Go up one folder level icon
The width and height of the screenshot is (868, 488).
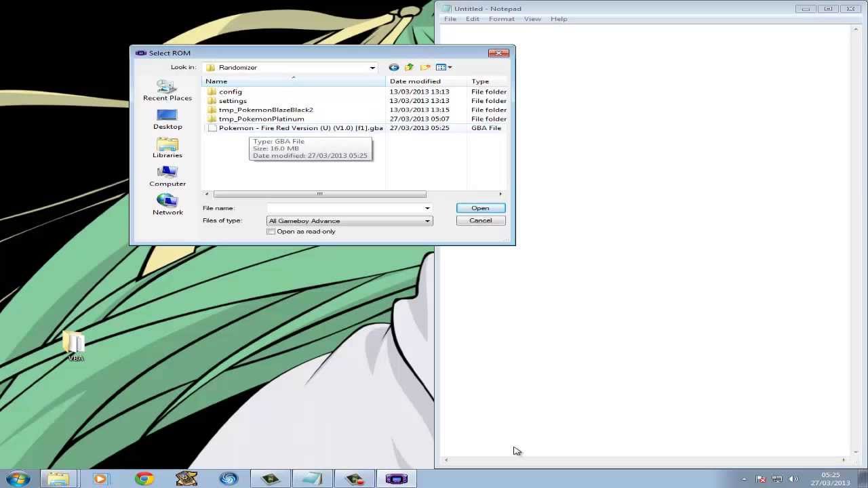click(410, 67)
